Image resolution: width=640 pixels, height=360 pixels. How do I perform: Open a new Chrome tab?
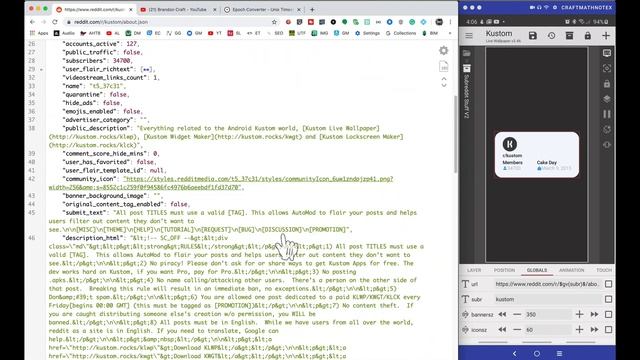click(312, 9)
